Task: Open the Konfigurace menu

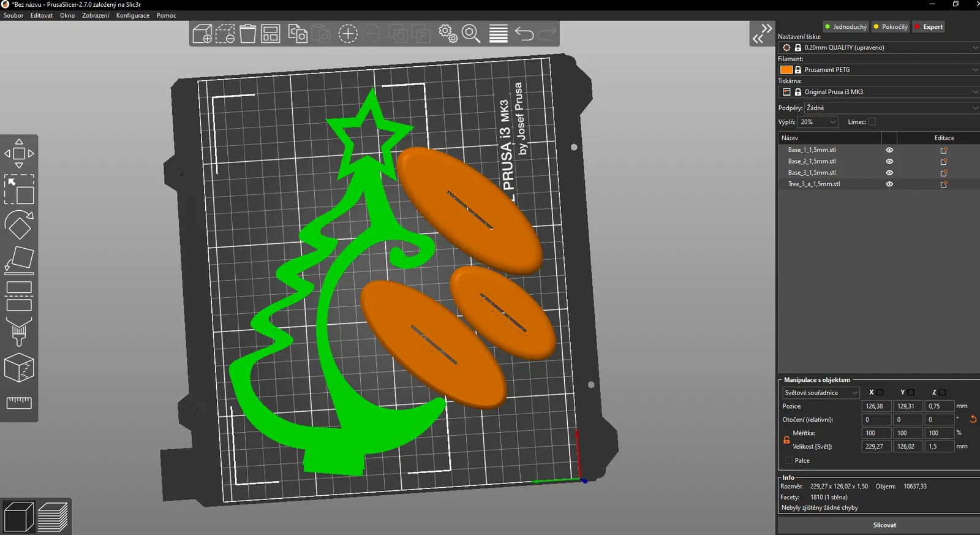Action: (133, 15)
